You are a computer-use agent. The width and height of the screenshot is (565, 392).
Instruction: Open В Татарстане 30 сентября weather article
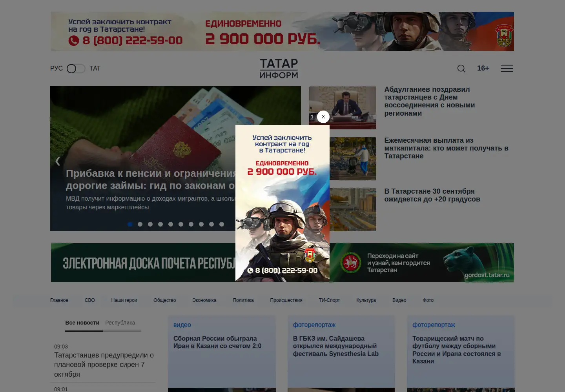(432, 195)
